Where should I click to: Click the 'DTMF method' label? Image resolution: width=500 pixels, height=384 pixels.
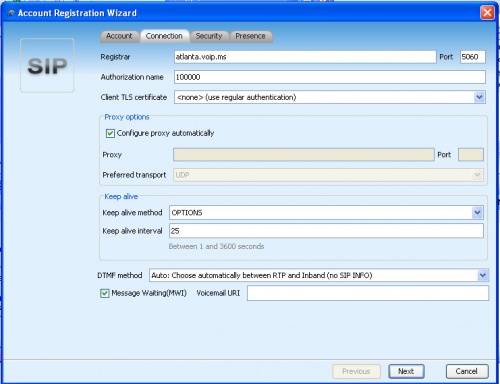(120, 275)
